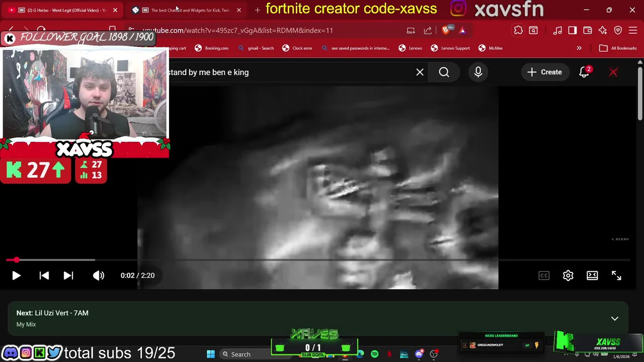The height and width of the screenshot is (362, 644).
Task: Enter fullscreen mode on the player
Action: (616, 276)
